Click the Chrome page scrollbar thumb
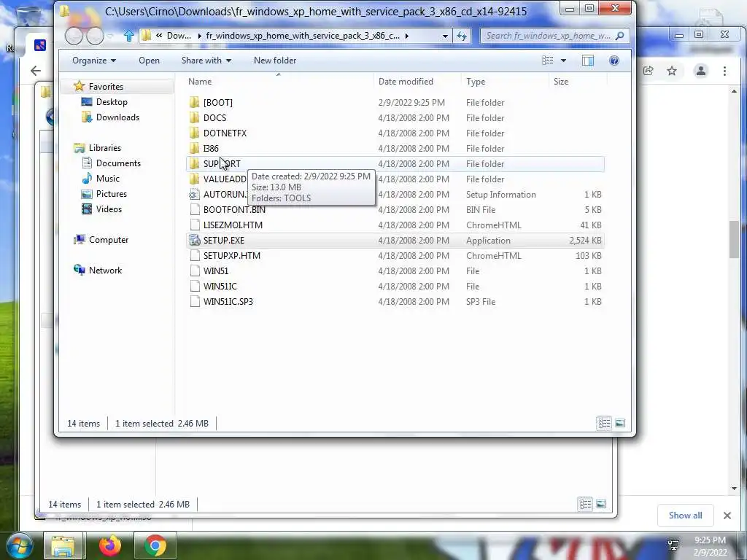The image size is (747, 560). [734, 239]
